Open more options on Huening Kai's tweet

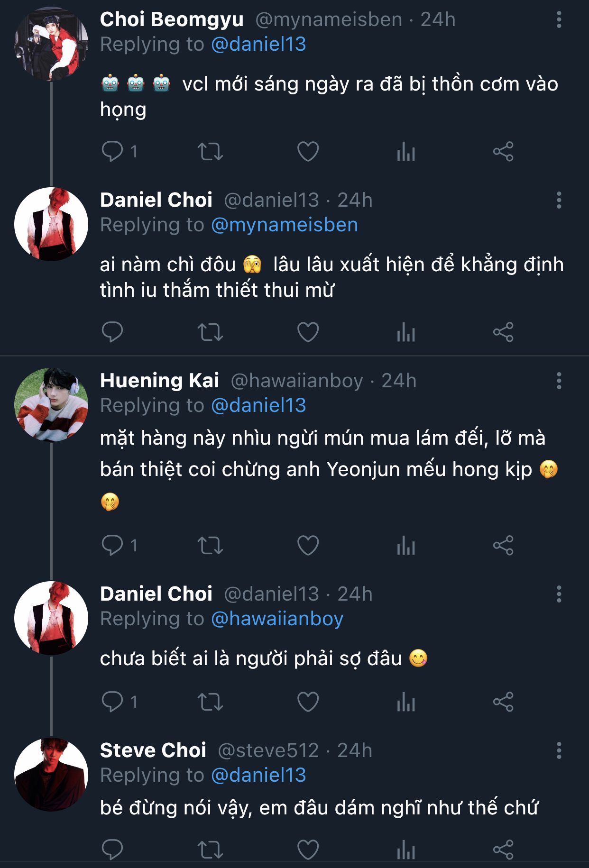[559, 381]
